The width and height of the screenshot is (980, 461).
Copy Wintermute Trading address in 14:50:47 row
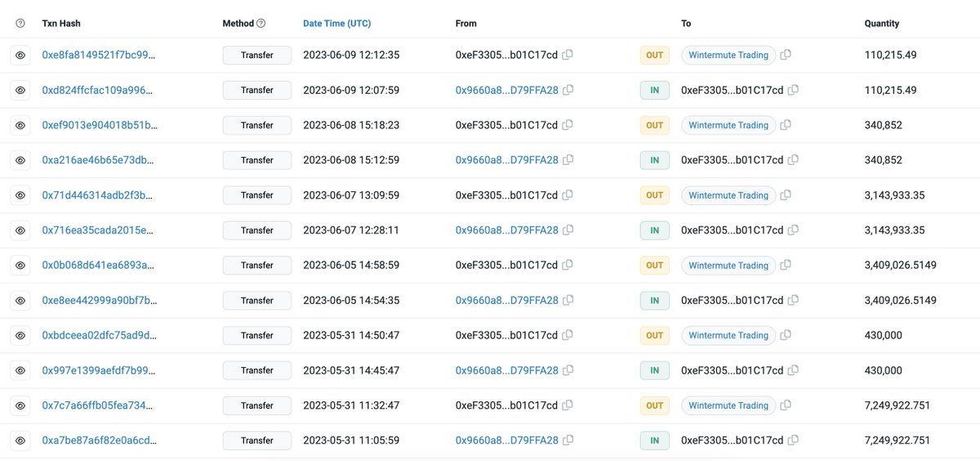(786, 335)
